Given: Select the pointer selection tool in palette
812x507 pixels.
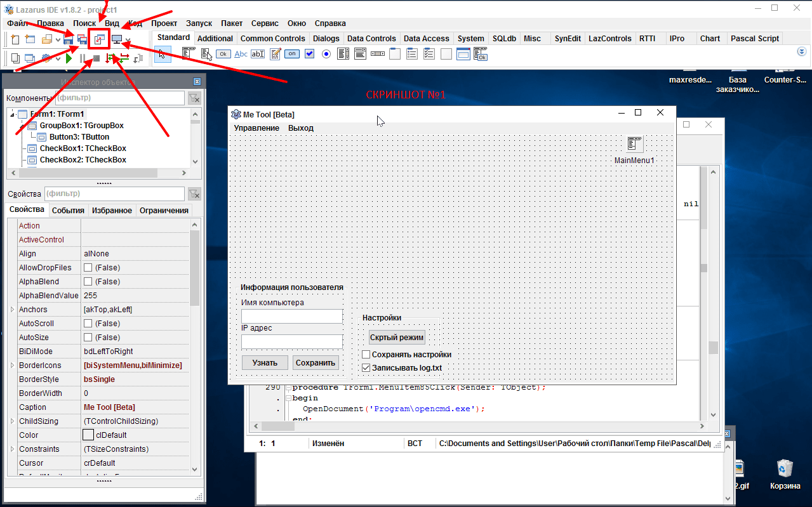Looking at the screenshot, I should [x=162, y=54].
